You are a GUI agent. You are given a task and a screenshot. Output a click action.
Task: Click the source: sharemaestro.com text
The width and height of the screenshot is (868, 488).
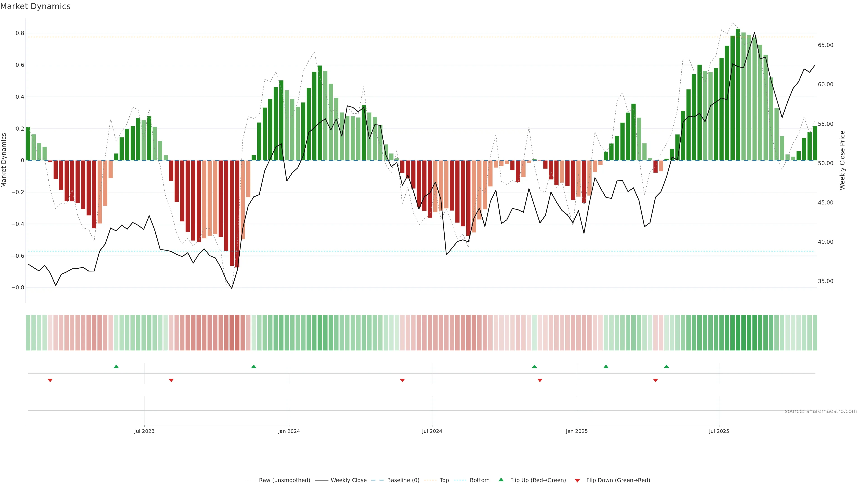pyautogui.click(x=821, y=411)
